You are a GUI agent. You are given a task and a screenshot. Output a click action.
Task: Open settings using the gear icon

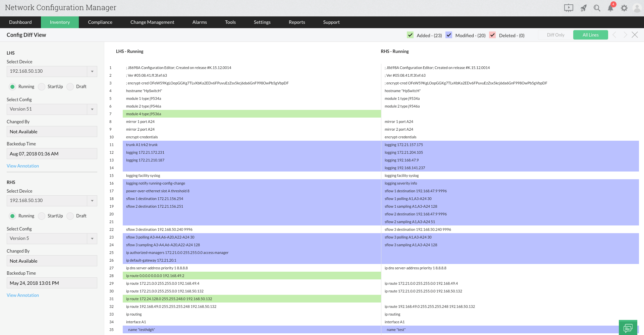point(624,8)
